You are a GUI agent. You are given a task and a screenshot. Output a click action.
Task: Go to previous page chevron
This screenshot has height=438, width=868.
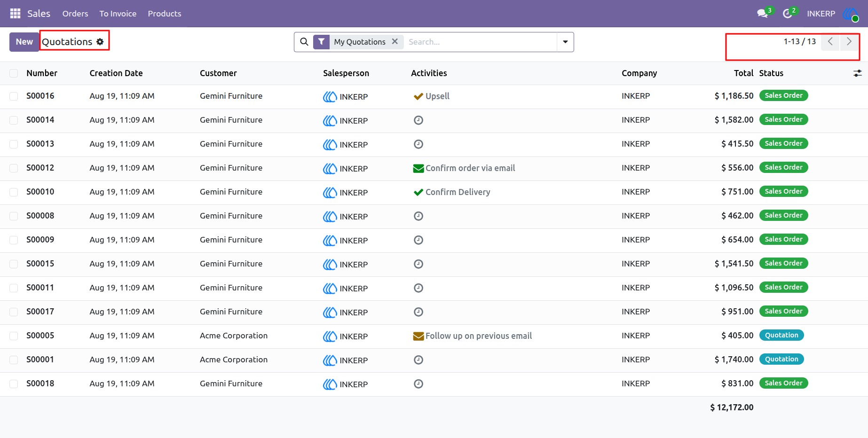click(830, 41)
